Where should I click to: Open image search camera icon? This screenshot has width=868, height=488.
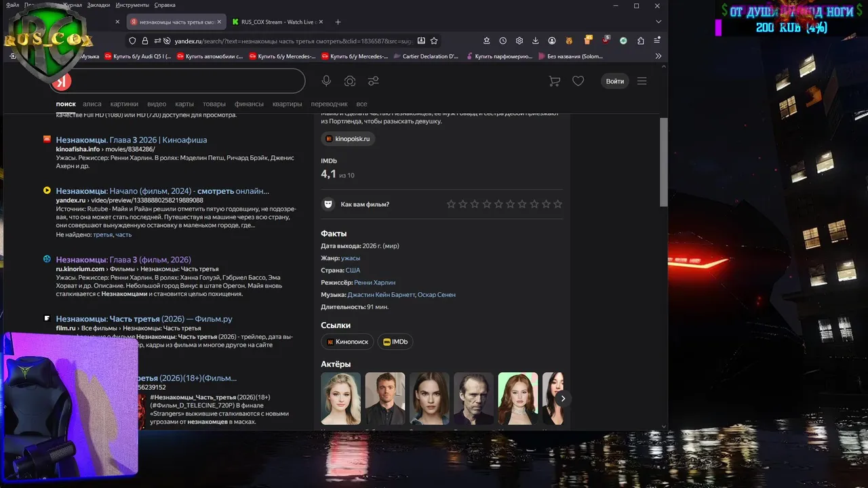(x=350, y=81)
